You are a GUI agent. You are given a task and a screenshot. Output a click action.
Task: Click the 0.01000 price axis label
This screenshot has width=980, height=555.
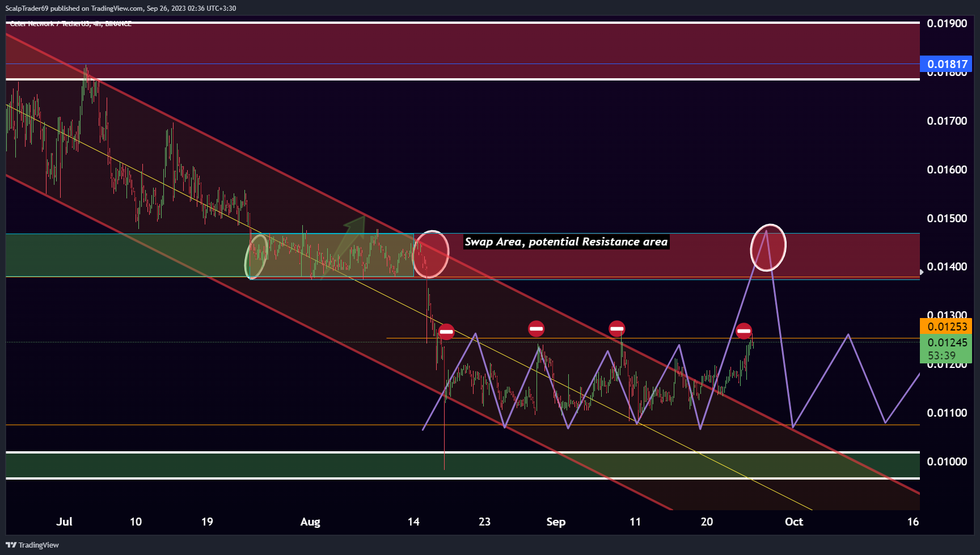(947, 461)
